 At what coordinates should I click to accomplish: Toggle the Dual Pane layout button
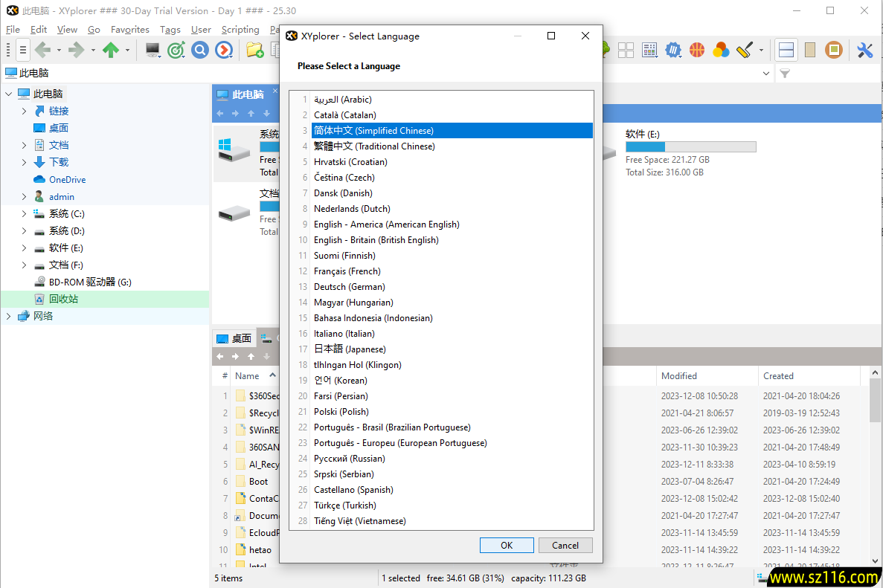coord(786,50)
